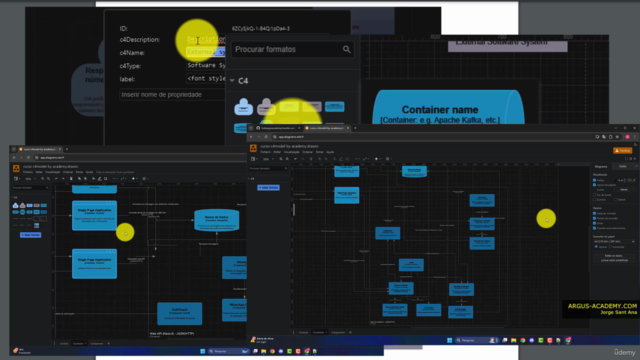Click the orange Partilhar button
This screenshot has height=360, width=640.
(622, 151)
